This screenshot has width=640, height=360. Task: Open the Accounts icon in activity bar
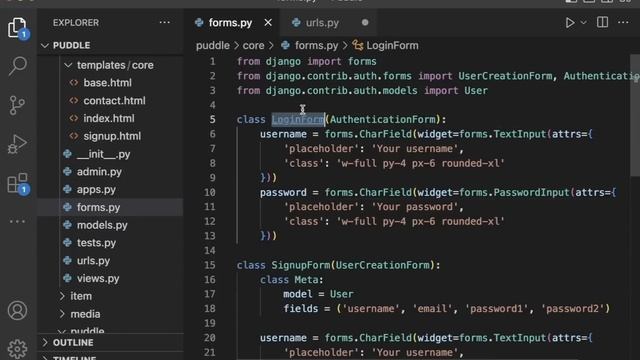coord(17,311)
